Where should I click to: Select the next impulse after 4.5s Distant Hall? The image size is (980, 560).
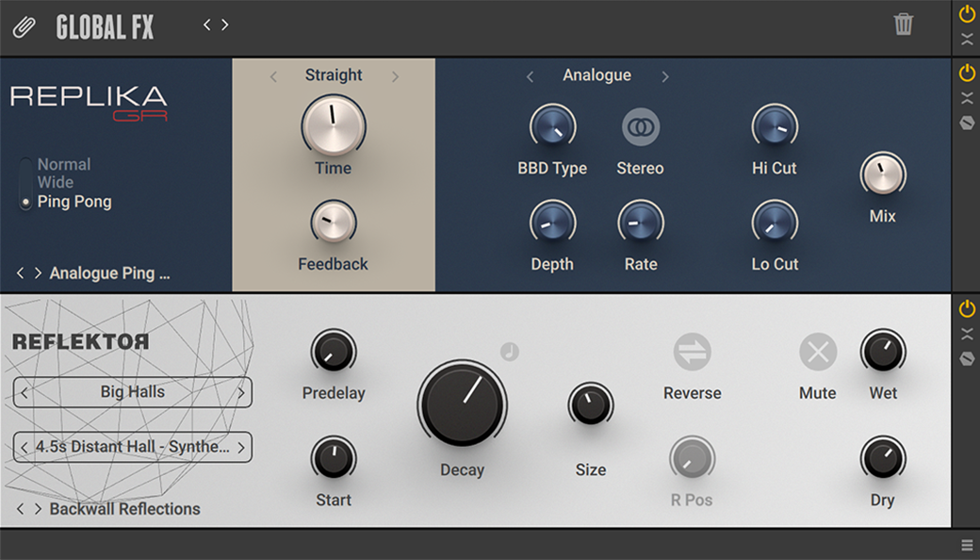(241, 448)
